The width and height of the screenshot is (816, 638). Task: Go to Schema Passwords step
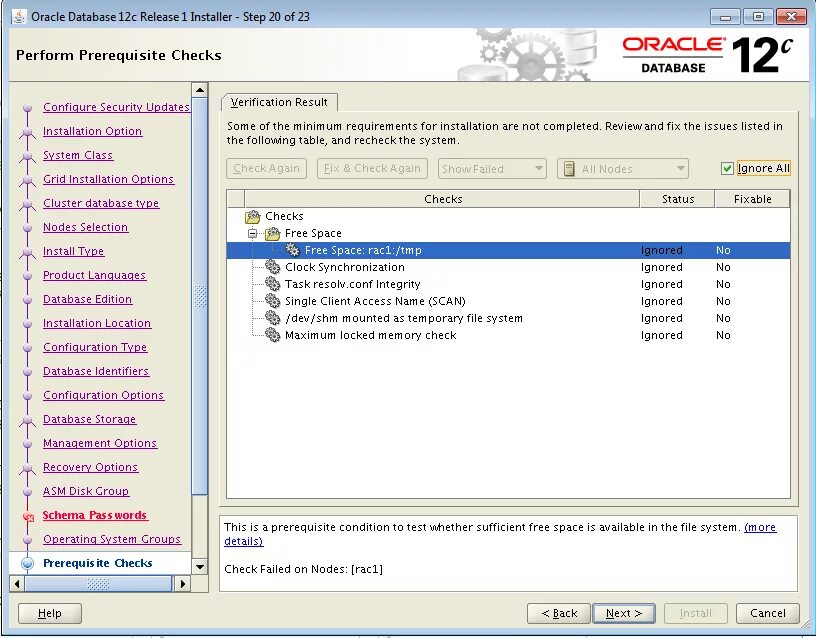(95, 515)
